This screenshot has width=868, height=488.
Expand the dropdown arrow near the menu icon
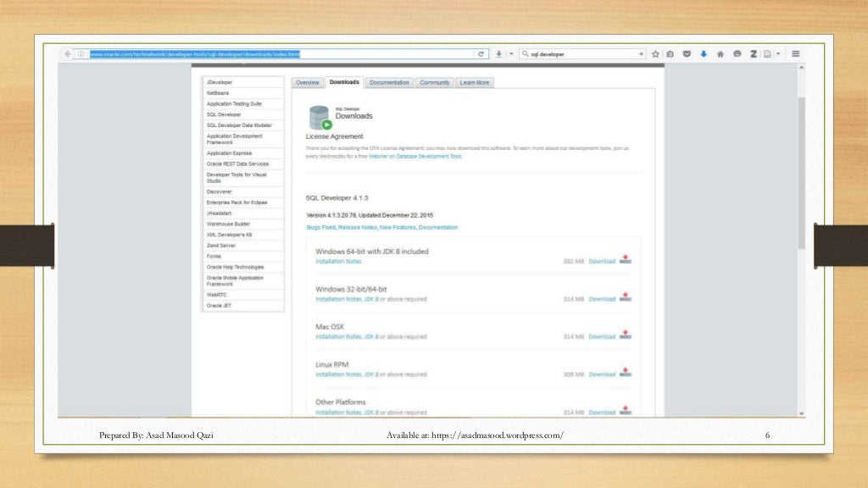(778, 53)
